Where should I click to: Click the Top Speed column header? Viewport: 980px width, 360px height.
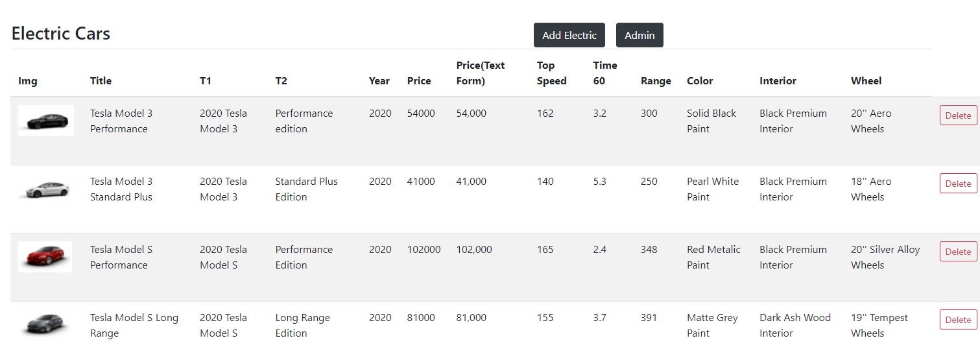[x=552, y=73]
